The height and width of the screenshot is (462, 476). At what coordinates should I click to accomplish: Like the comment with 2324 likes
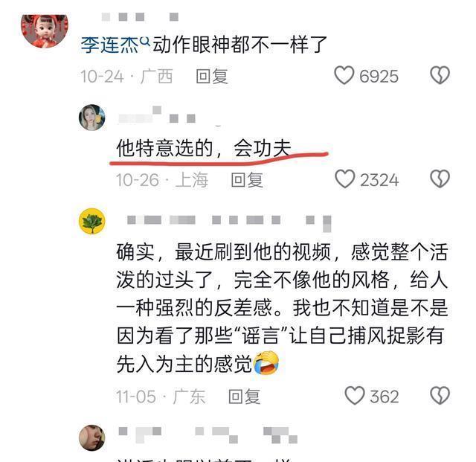tap(345, 179)
